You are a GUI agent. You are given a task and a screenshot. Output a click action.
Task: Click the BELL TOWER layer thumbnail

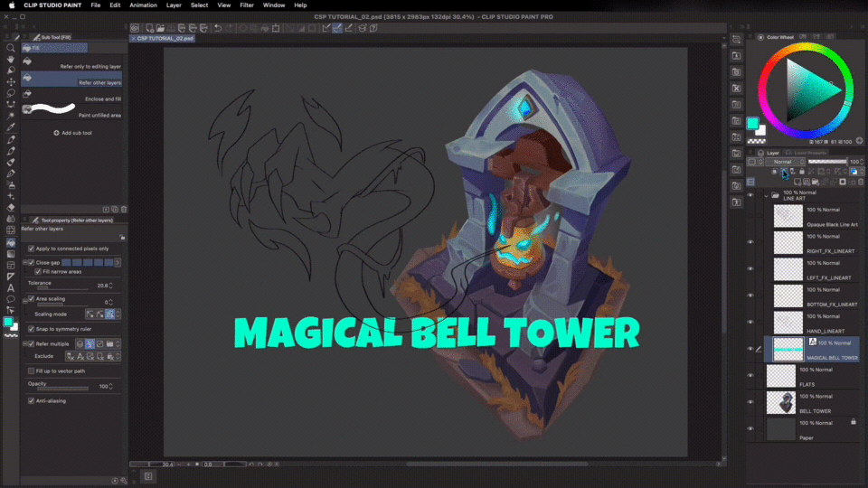coord(780,402)
